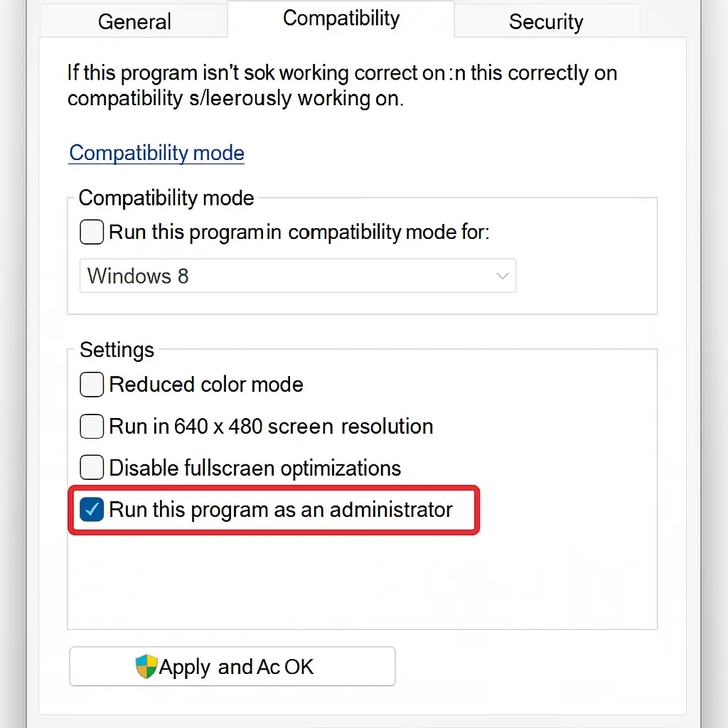Click the 'Run in 640 x 480' label text
728x728 pixels.
click(x=271, y=427)
